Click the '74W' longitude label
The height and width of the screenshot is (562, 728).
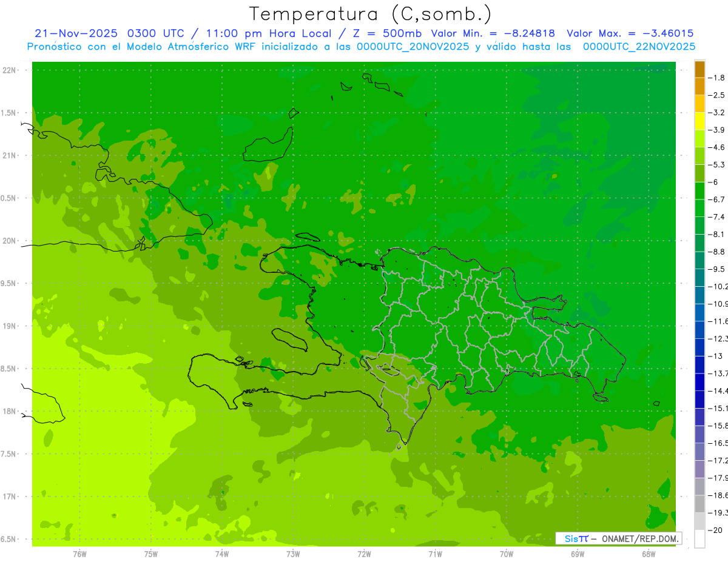[x=222, y=554]
